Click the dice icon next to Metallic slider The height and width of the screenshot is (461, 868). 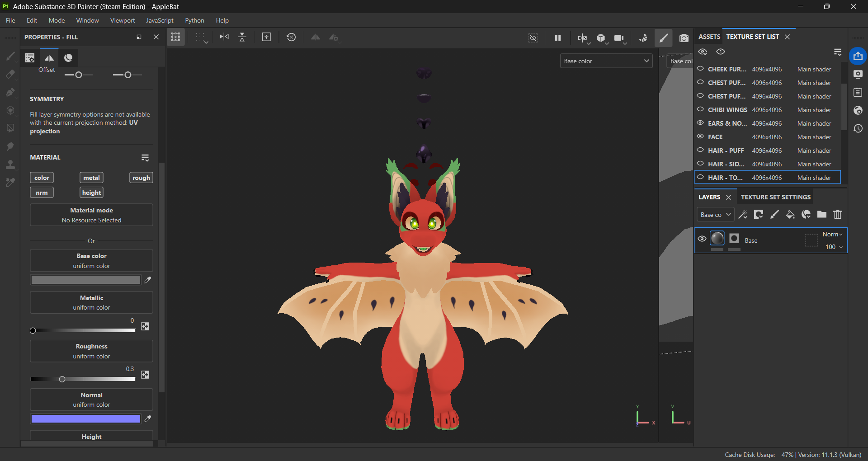click(x=145, y=326)
